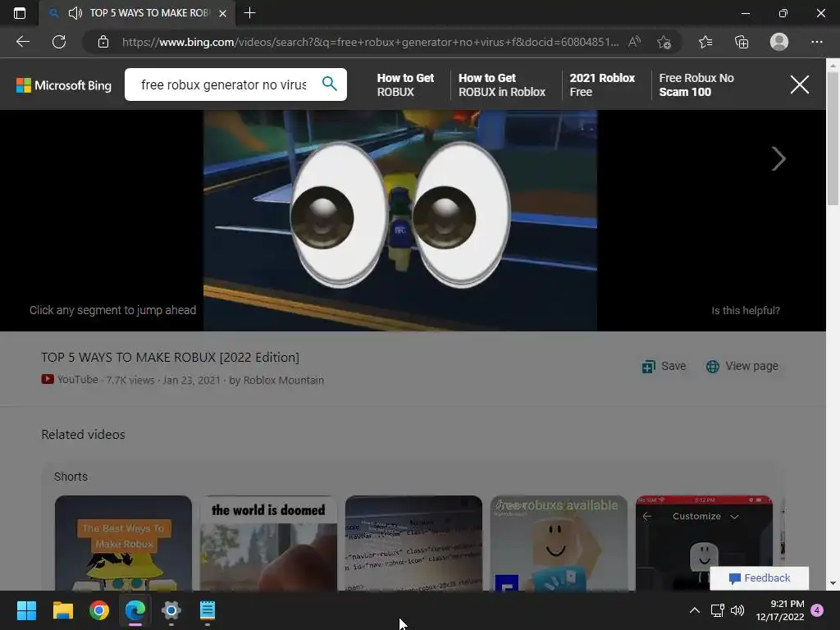Screen dimensions: 840x630
Task: Open Edge settings and more menu
Action: tap(816, 42)
